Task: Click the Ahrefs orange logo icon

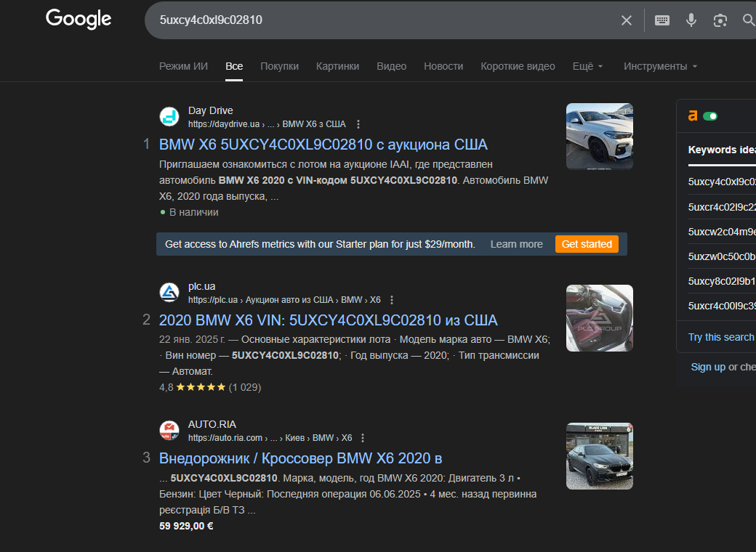Action: tap(693, 115)
